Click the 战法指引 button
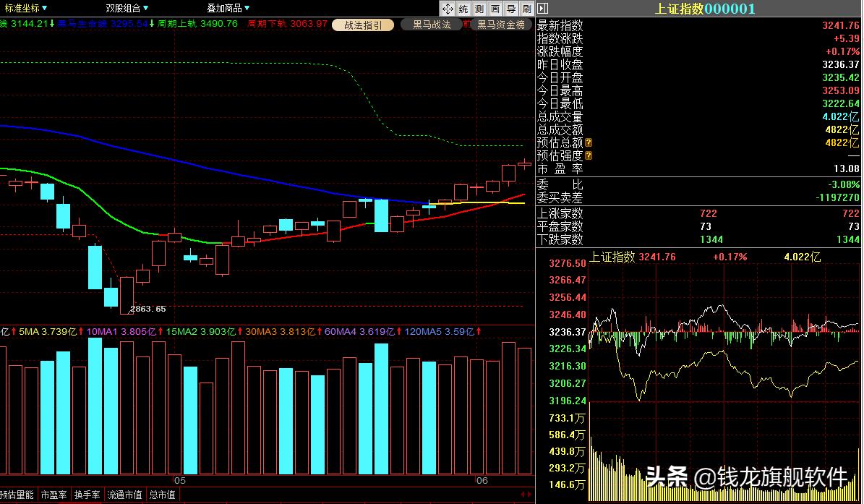The height and width of the screenshot is (504, 864). [x=363, y=25]
